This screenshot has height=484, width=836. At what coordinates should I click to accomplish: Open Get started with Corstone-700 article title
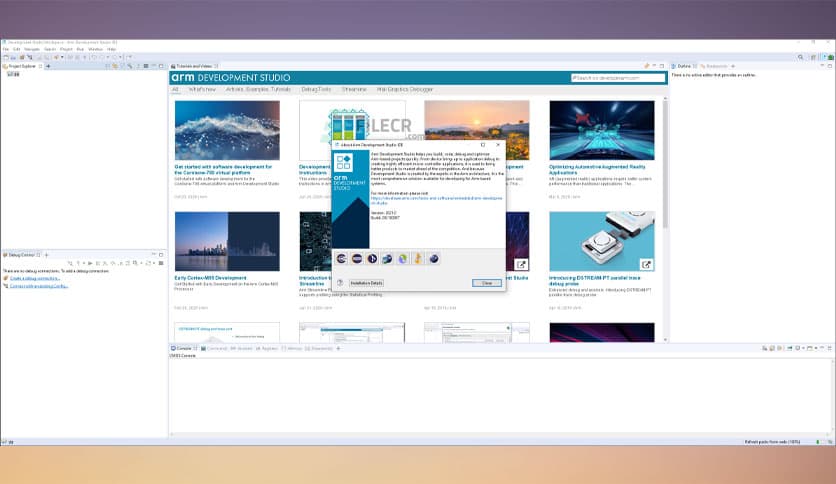pos(223,170)
